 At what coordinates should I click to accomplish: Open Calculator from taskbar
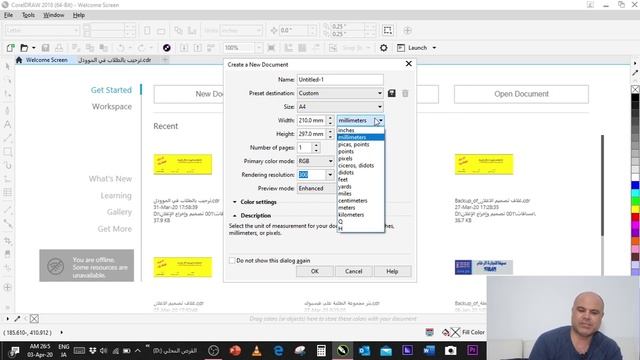pyautogui.click(x=321, y=350)
